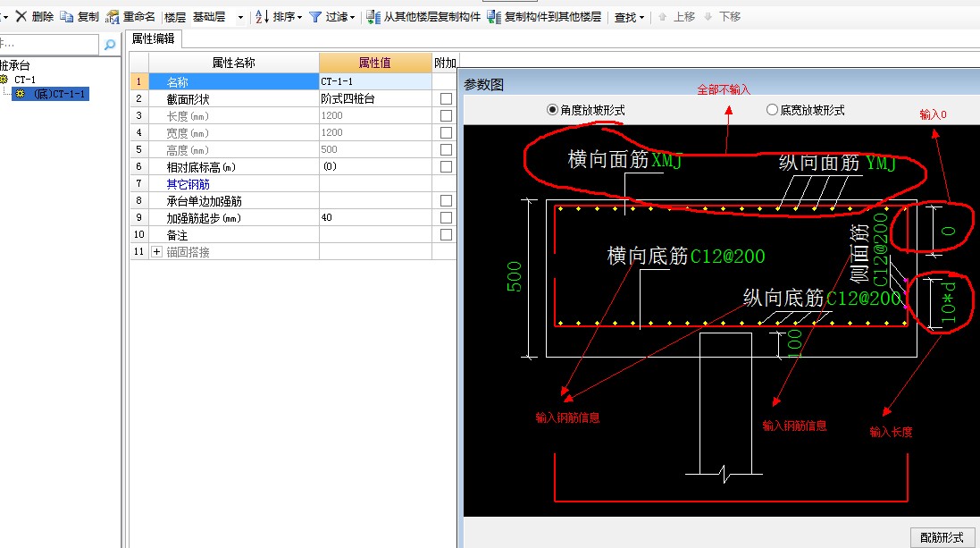Click the side rebar C12@200 value
The width and height of the screenshot is (980, 548).
point(879,249)
